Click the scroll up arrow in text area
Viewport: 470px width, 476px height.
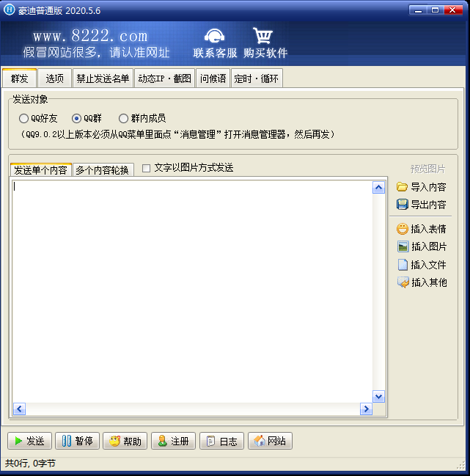378,188
